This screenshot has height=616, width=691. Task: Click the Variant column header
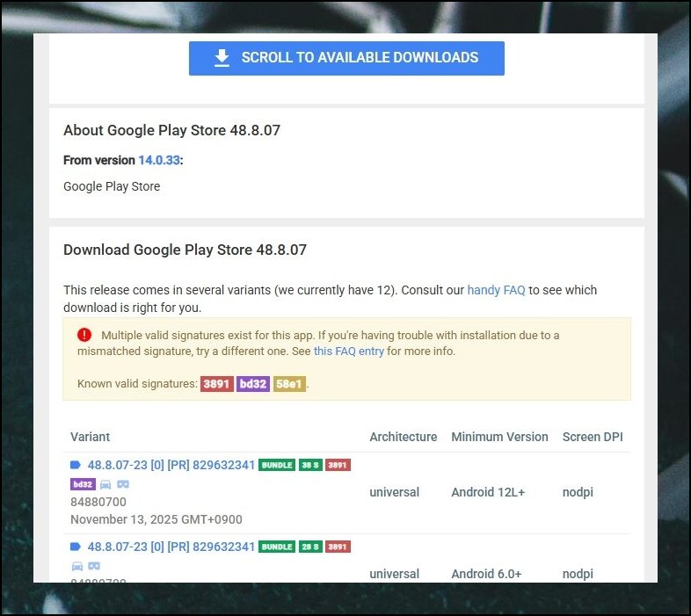coord(90,437)
